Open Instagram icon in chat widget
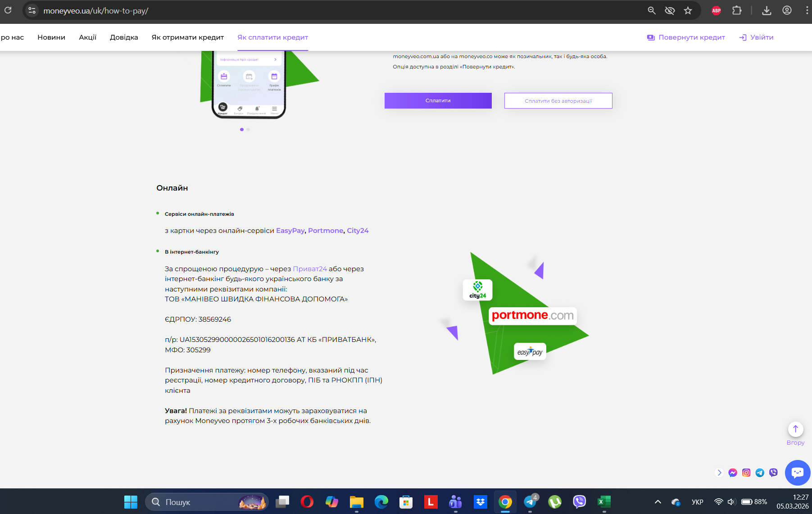The width and height of the screenshot is (812, 514). [x=746, y=473]
